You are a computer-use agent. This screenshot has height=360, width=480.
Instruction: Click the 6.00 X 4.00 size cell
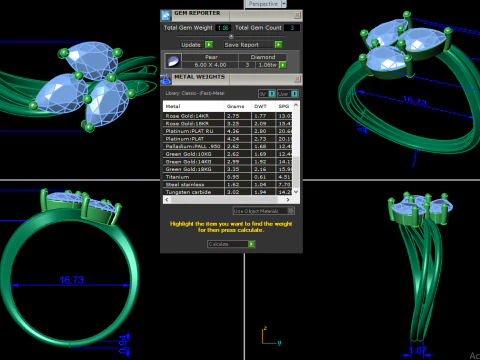(x=211, y=65)
